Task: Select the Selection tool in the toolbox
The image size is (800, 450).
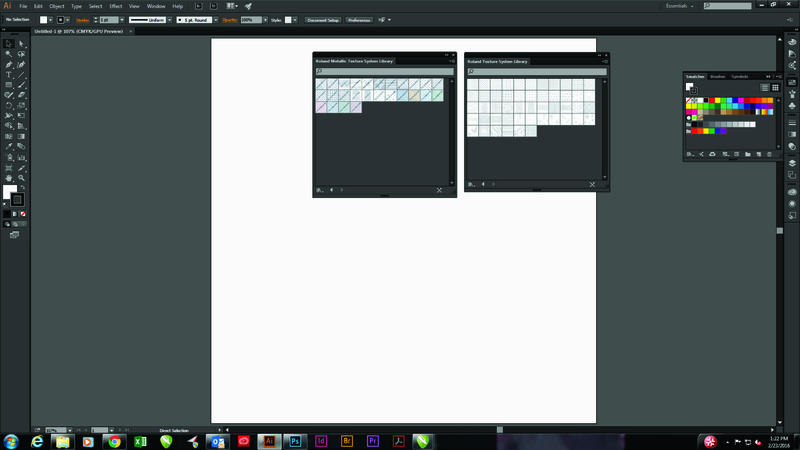Action: pyautogui.click(x=9, y=44)
